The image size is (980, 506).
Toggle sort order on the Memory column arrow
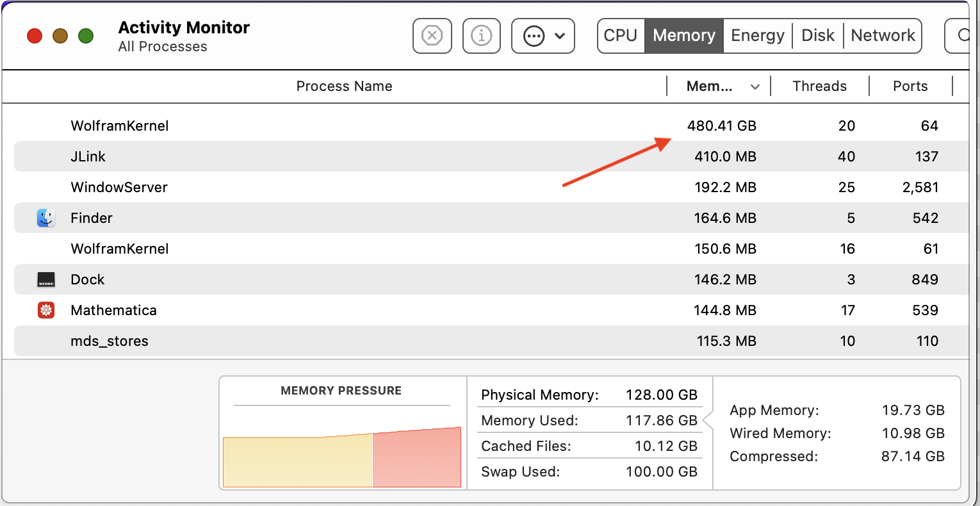click(x=755, y=86)
